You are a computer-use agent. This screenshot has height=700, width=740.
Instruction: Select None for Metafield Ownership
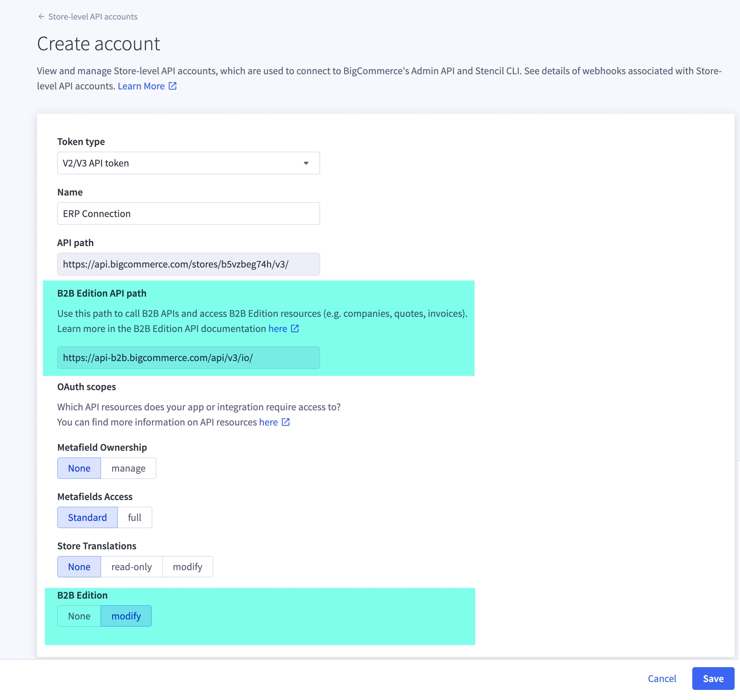[79, 468]
